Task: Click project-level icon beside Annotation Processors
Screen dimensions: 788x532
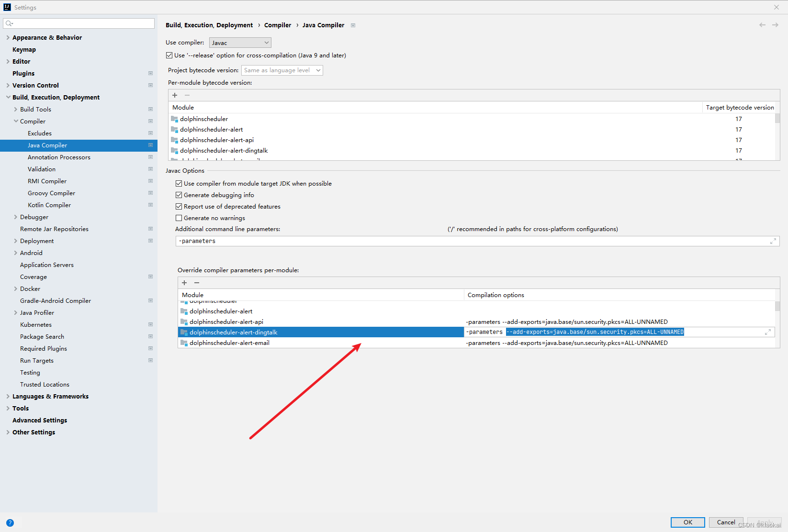Action: click(x=150, y=157)
